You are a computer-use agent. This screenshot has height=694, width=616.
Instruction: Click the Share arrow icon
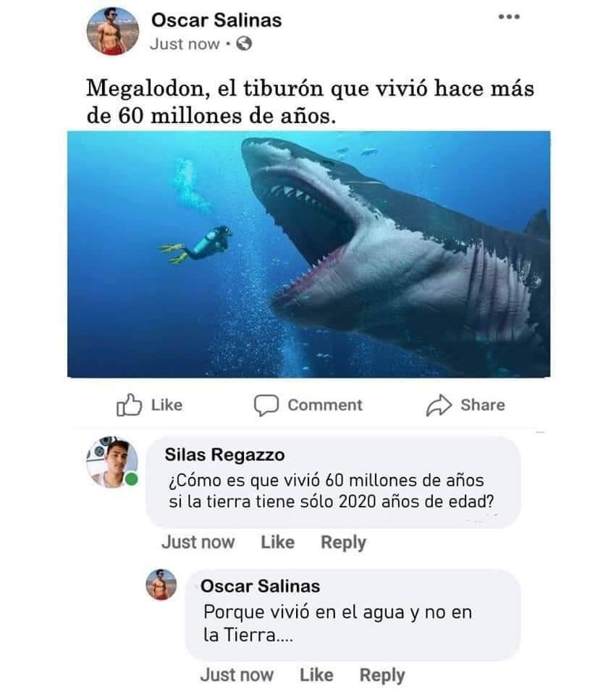point(439,405)
